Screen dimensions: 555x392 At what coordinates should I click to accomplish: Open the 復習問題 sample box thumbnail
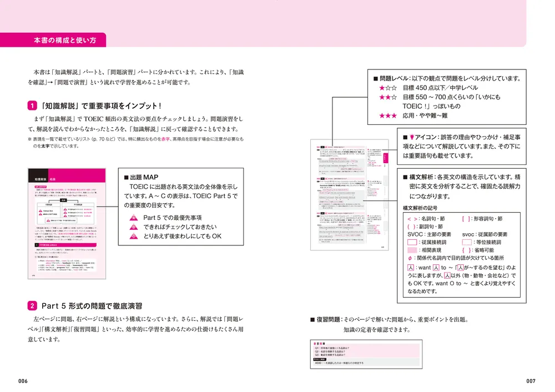coord(366,354)
